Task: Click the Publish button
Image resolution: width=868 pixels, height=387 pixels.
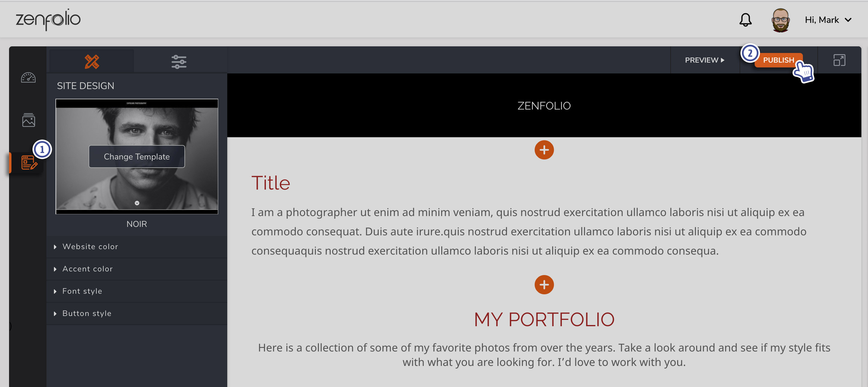Action: coord(778,60)
